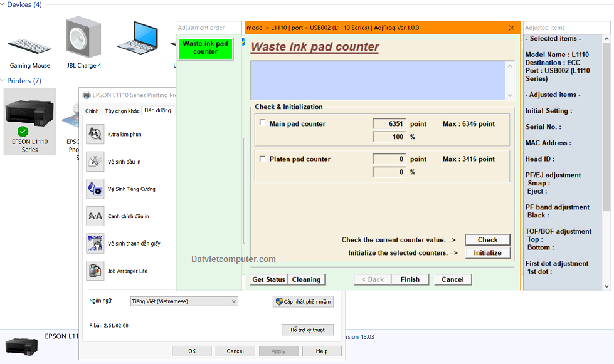Click the Finish button
The image size is (614, 364).
(410, 279)
